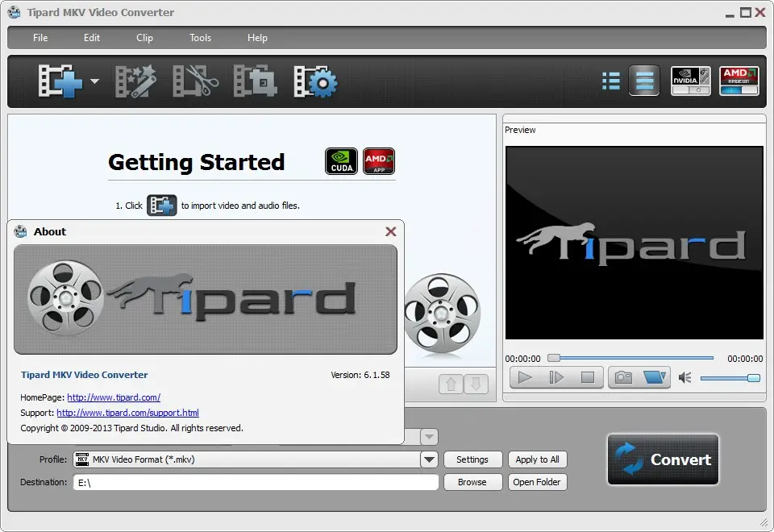Switch to detailed list view icon
774x532 pixels.
(611, 81)
